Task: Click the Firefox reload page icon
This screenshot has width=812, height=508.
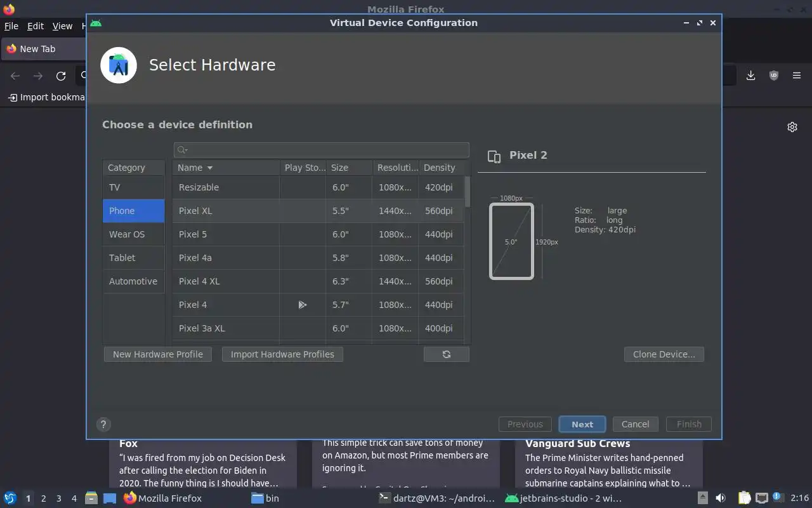Action: point(61,76)
